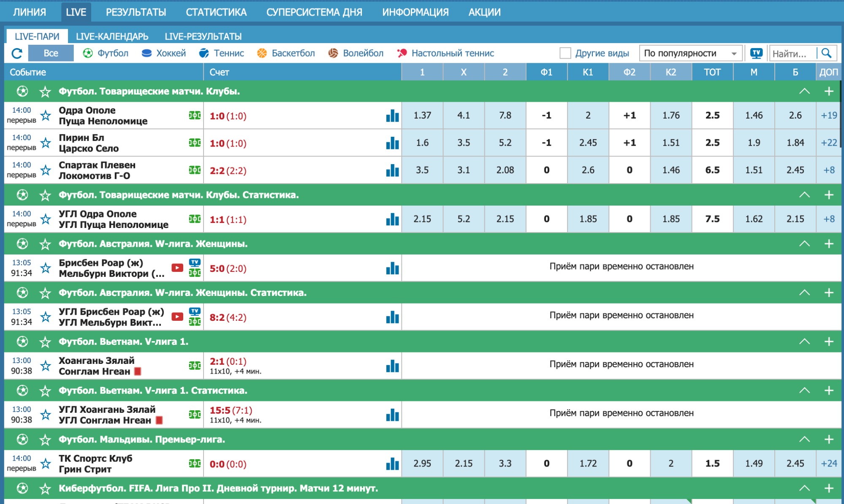Screen dimensions: 844x504
Task: Enable the Другие виды checkbox
Action: (x=565, y=53)
